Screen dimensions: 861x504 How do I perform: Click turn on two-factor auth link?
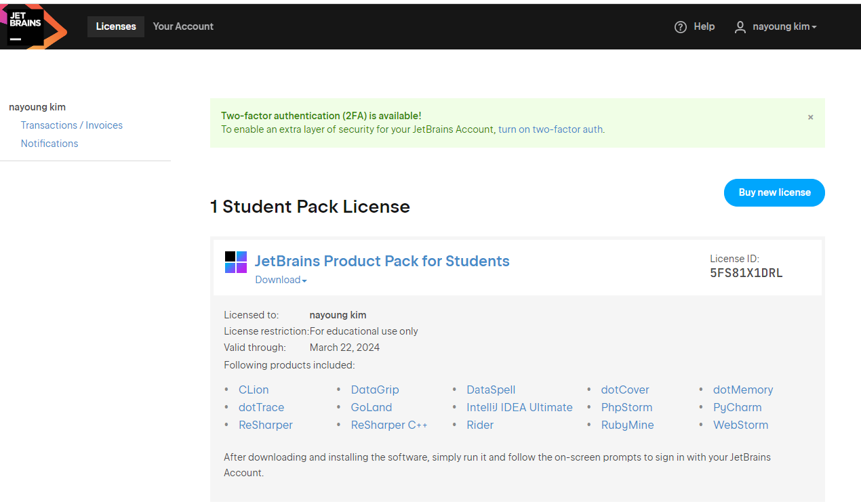click(550, 129)
